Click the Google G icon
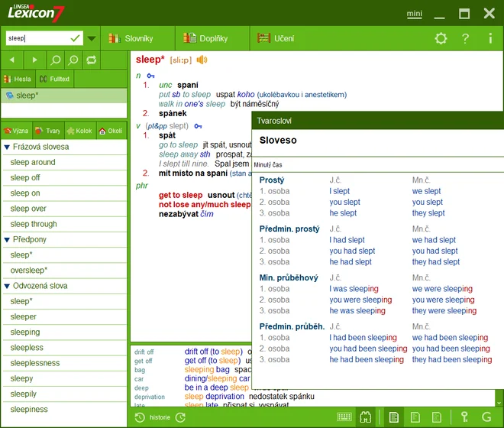Viewport: 504px width, 428px height. coord(486,417)
